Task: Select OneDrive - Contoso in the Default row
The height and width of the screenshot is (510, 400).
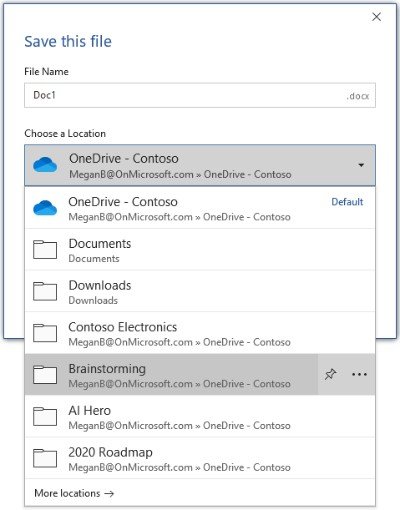Action: click(123, 202)
